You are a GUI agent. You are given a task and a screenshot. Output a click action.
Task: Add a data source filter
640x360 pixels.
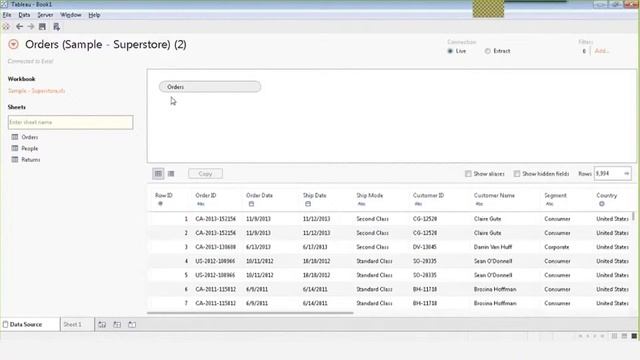coord(602,51)
